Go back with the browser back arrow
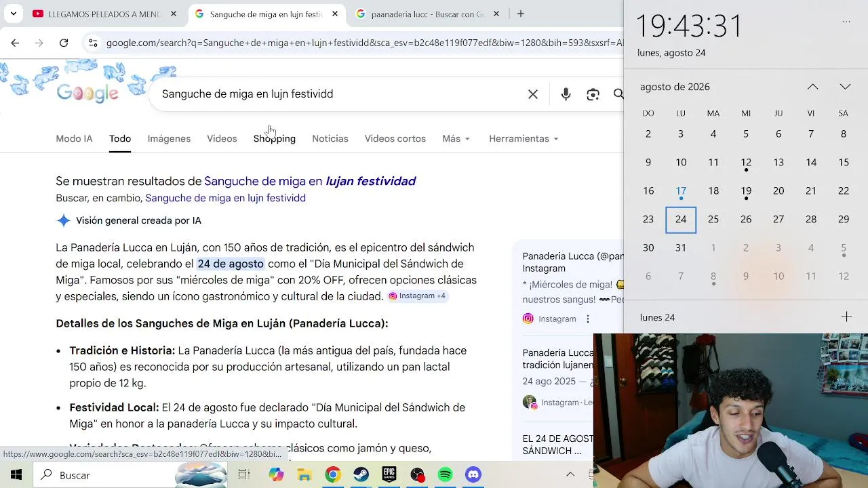868x488 pixels. 15,43
